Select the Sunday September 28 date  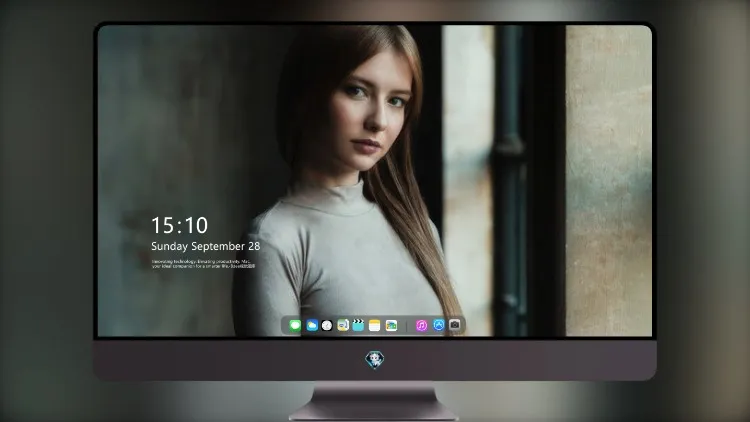pos(206,246)
